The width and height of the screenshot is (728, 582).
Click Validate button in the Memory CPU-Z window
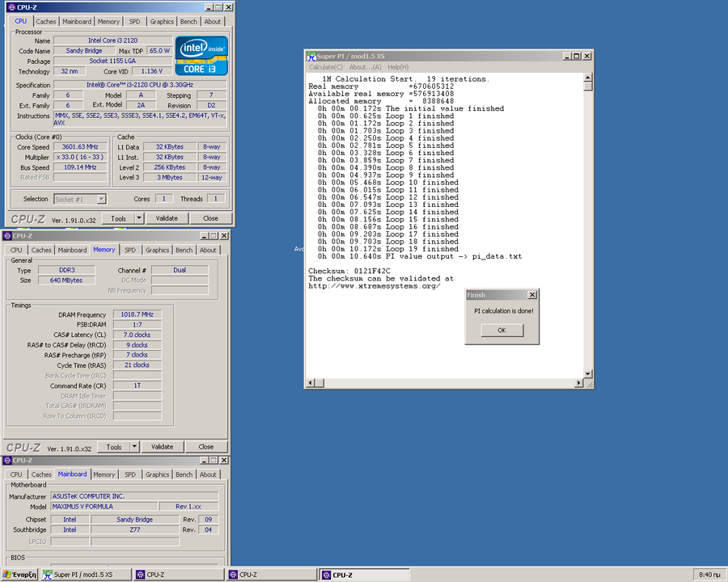point(162,446)
